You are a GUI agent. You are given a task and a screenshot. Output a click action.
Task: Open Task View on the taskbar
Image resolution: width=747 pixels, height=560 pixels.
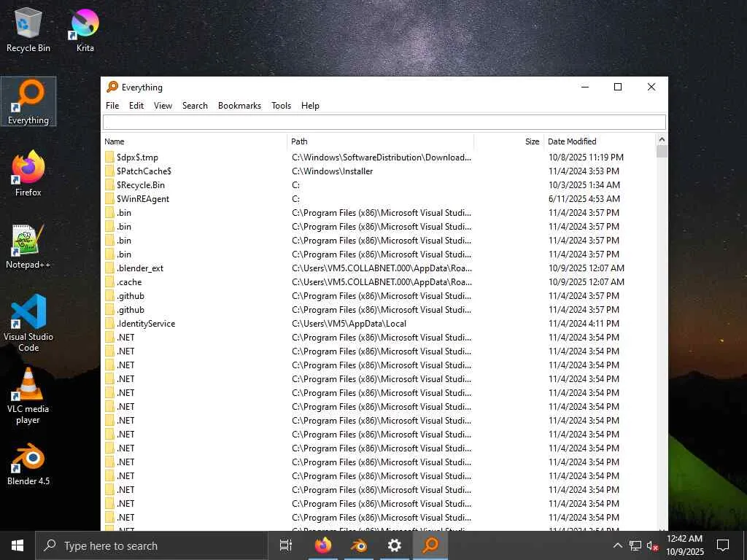pos(286,545)
